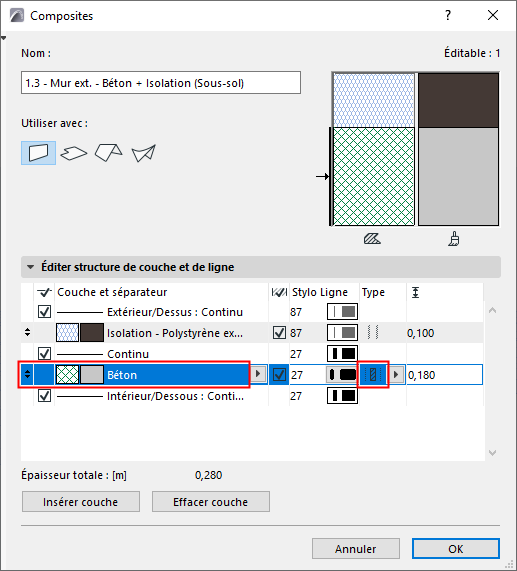The image size is (517, 571).
Task: Click the Effacer couche button
Action: click(x=211, y=502)
